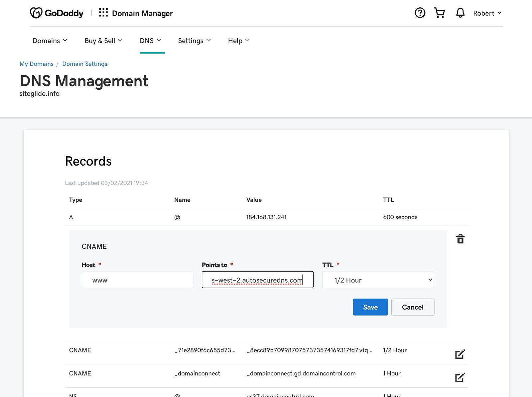Go to Domain Settings breadcrumb
Viewport: 532px width, 397px height.
(85, 64)
